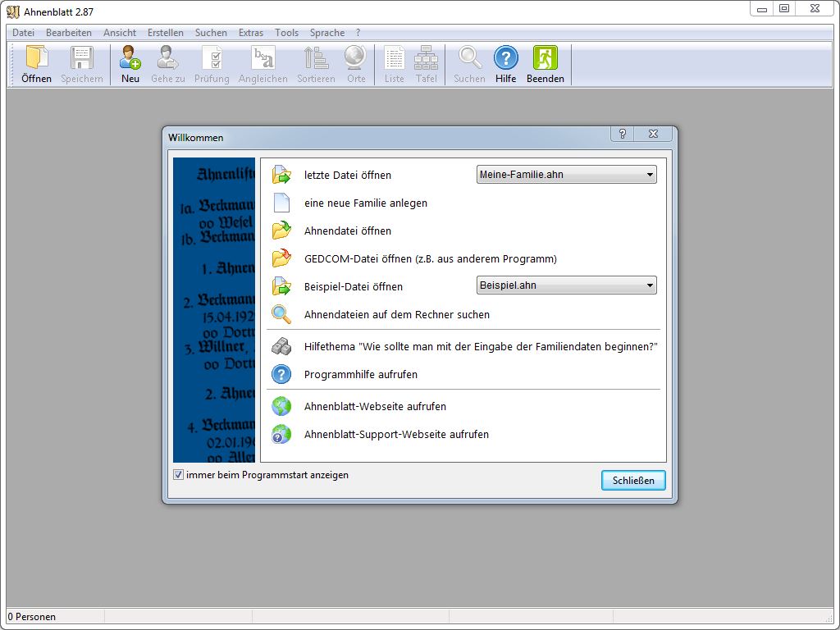
Task: Open Hilfe via the question mark toolbar icon
Action: (x=505, y=58)
